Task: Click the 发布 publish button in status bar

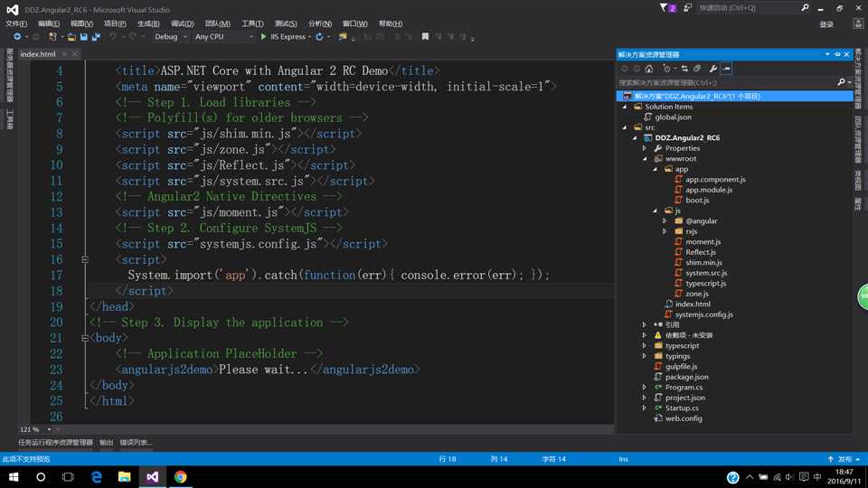Action: click(x=844, y=459)
